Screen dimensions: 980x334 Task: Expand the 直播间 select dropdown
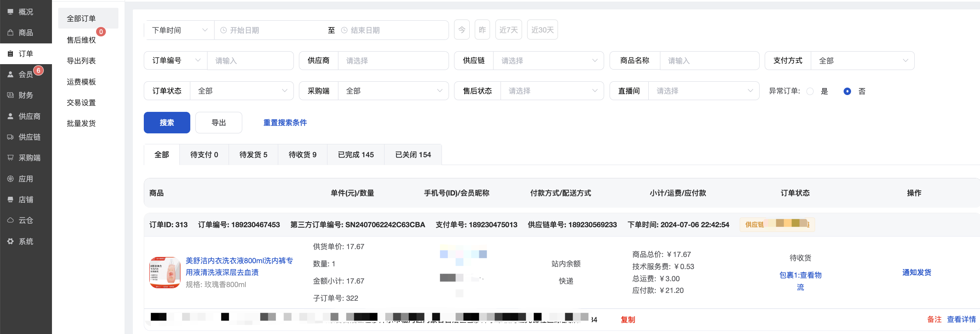click(x=703, y=91)
